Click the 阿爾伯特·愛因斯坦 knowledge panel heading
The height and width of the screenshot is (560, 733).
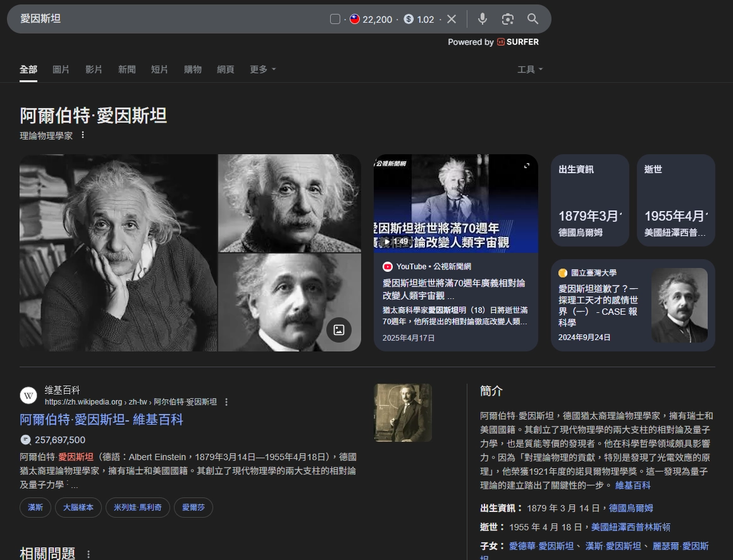coord(93,116)
